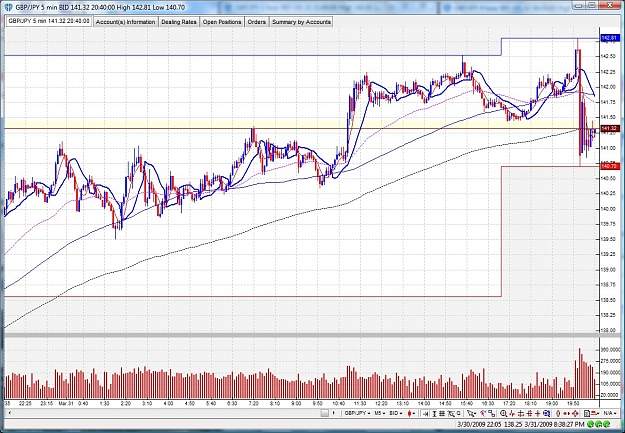Click the chart scrollbar right arrow
The image size is (625, 433).
[334, 413]
